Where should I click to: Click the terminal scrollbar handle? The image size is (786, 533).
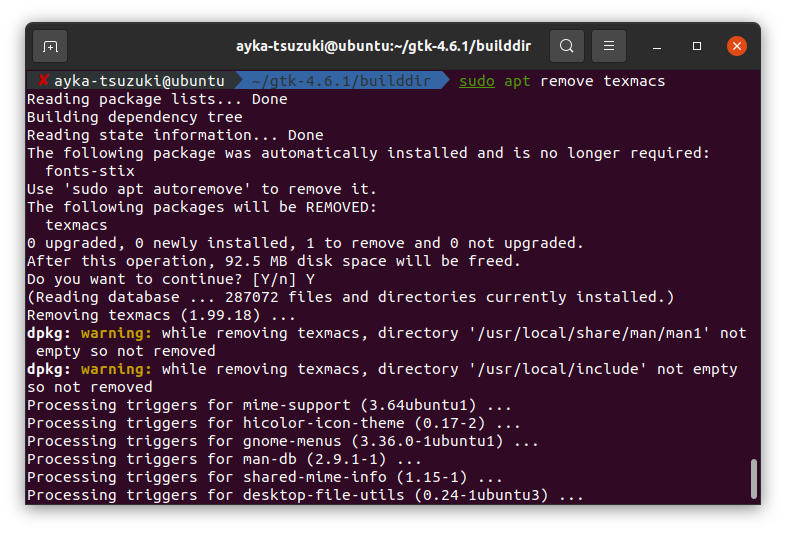tap(753, 478)
